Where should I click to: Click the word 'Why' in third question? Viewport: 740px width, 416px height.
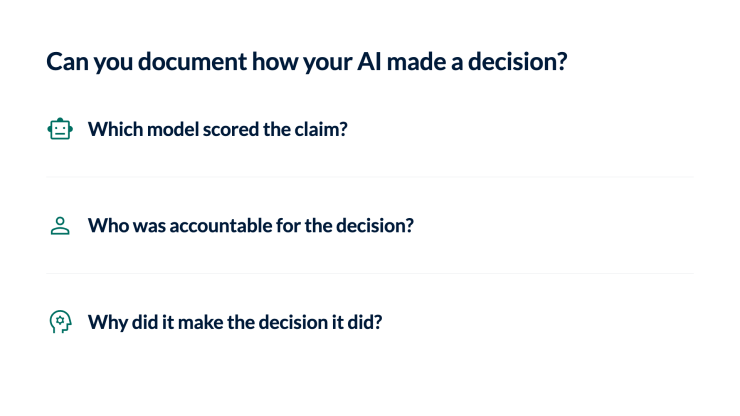coord(108,323)
